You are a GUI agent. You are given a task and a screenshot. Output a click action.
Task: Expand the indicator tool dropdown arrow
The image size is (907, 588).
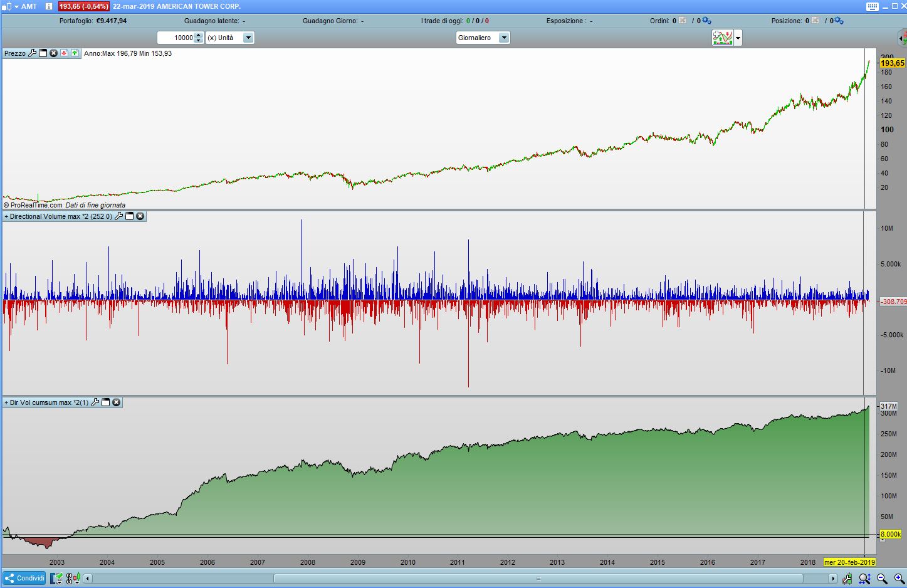point(738,38)
